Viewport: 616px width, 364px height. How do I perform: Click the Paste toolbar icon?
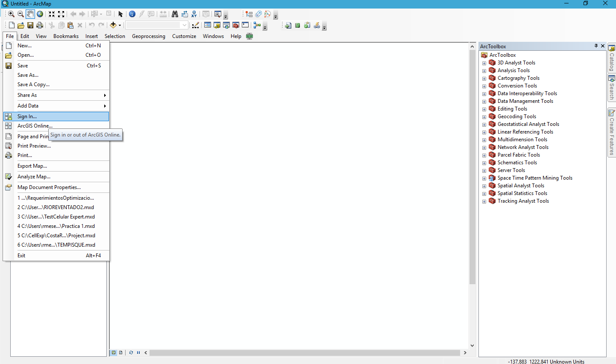[70, 25]
